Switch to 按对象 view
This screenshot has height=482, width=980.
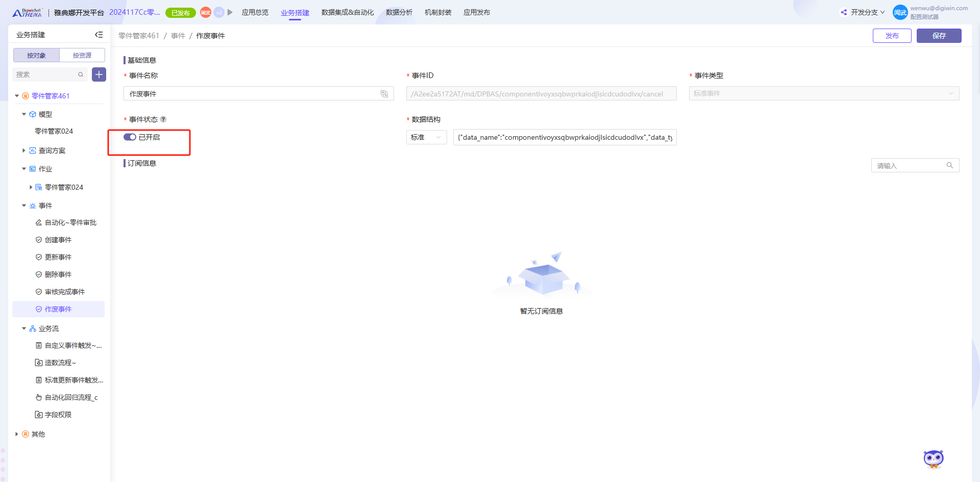36,55
